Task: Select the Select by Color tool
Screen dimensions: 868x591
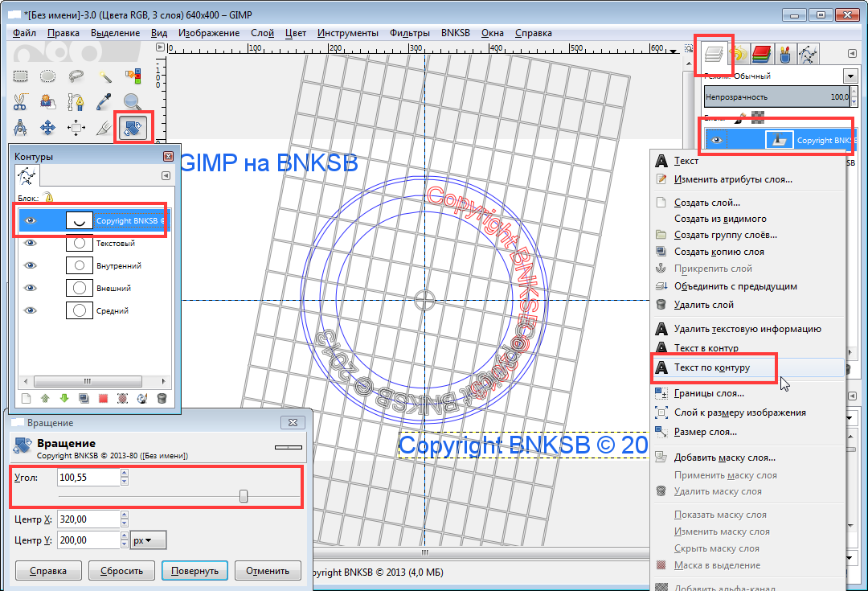Action: click(x=133, y=76)
